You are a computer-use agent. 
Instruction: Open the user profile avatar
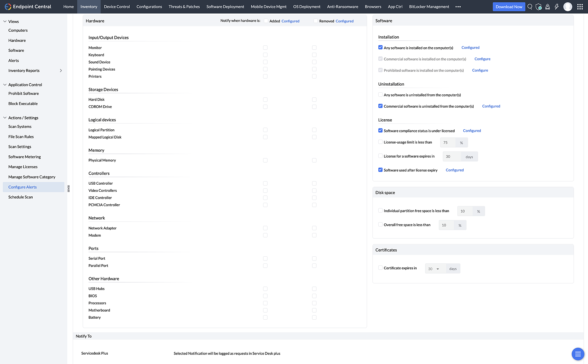click(568, 6)
